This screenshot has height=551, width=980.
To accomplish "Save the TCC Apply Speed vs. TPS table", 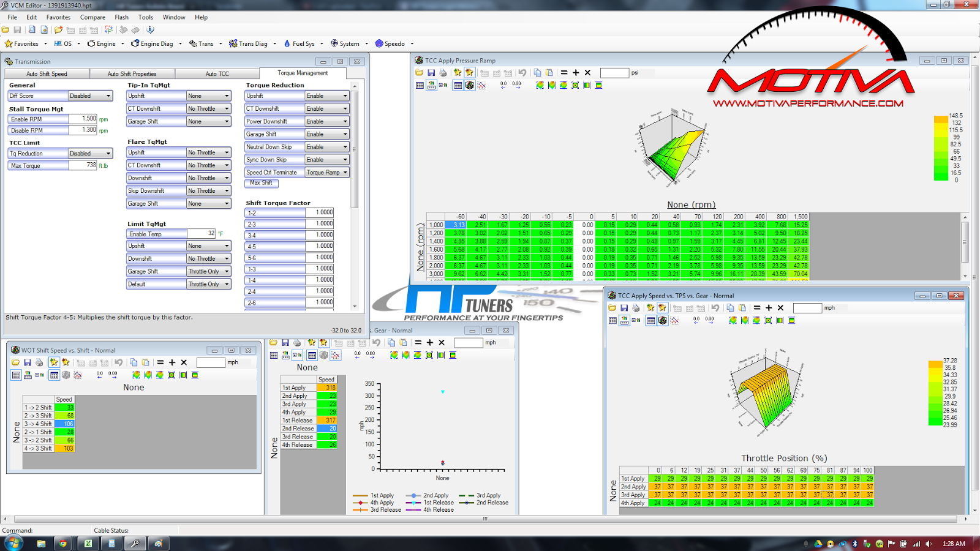I will point(624,308).
